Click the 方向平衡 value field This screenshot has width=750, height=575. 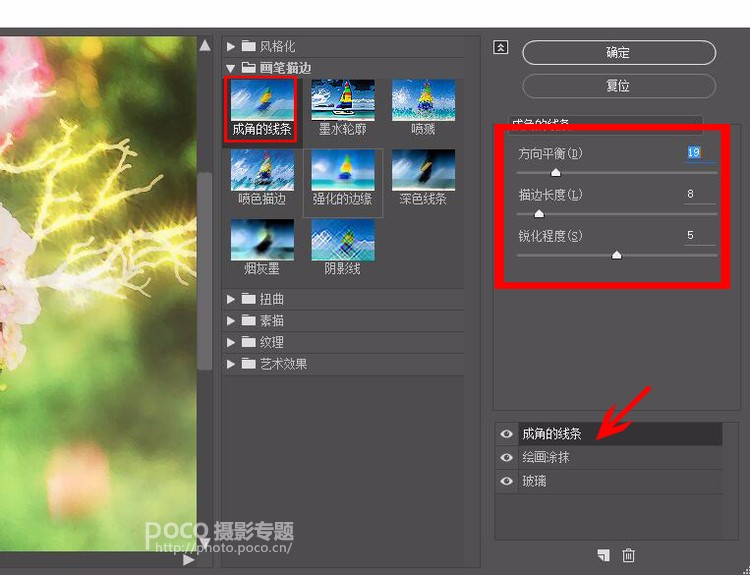pyautogui.click(x=699, y=153)
